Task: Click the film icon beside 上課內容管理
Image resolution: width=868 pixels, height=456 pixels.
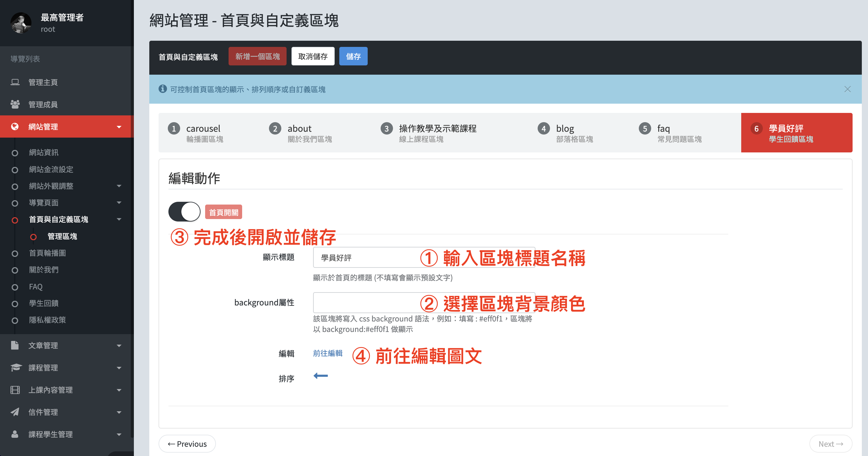Action: point(15,390)
